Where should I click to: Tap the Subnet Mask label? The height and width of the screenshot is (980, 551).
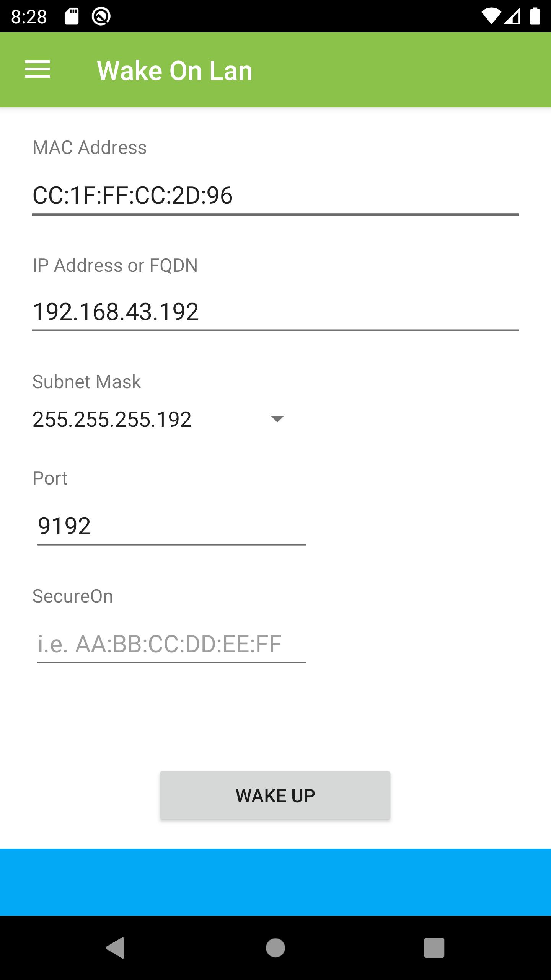click(87, 382)
